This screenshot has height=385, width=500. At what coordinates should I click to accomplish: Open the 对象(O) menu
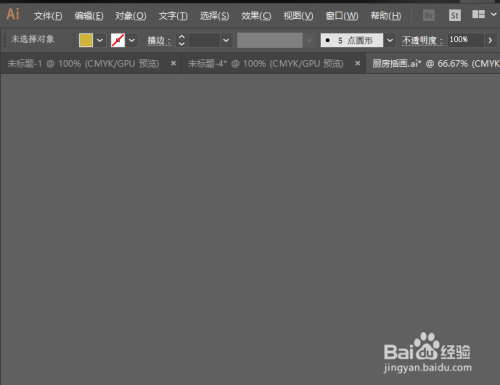pyautogui.click(x=131, y=16)
